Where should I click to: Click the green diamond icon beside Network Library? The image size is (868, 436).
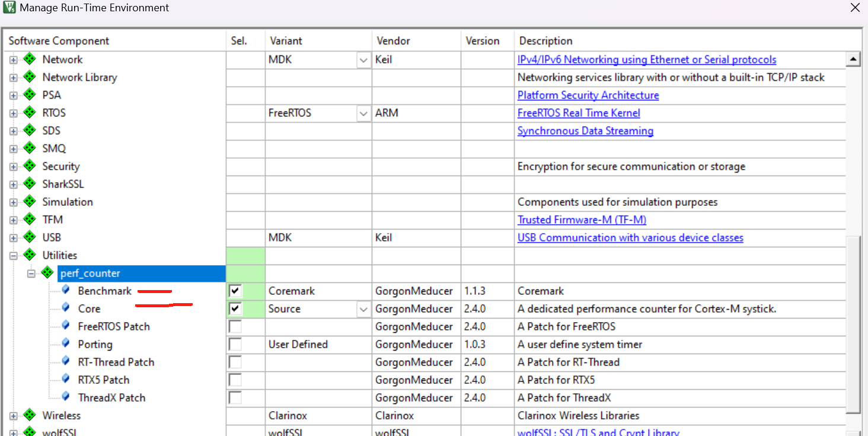pos(30,77)
